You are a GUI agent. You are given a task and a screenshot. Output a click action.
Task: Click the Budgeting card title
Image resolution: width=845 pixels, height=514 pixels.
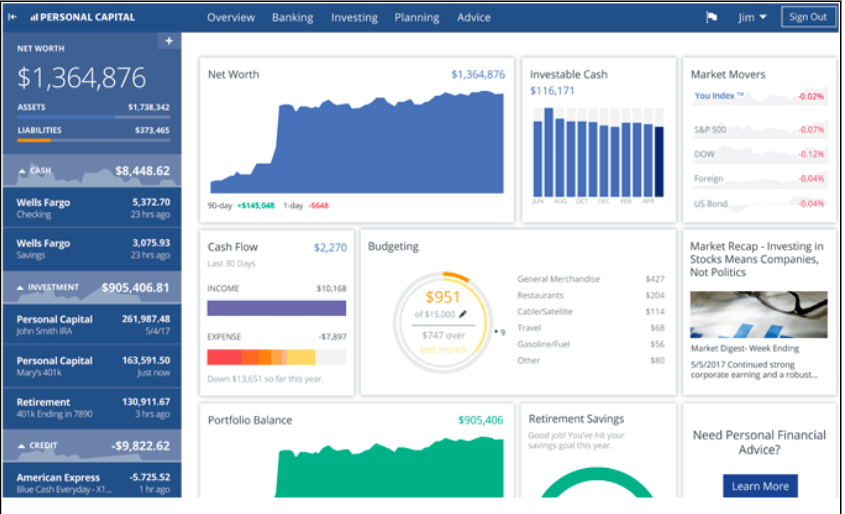click(x=393, y=246)
